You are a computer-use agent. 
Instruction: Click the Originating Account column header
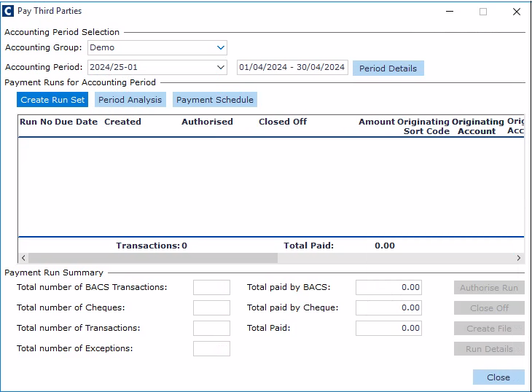478,126
